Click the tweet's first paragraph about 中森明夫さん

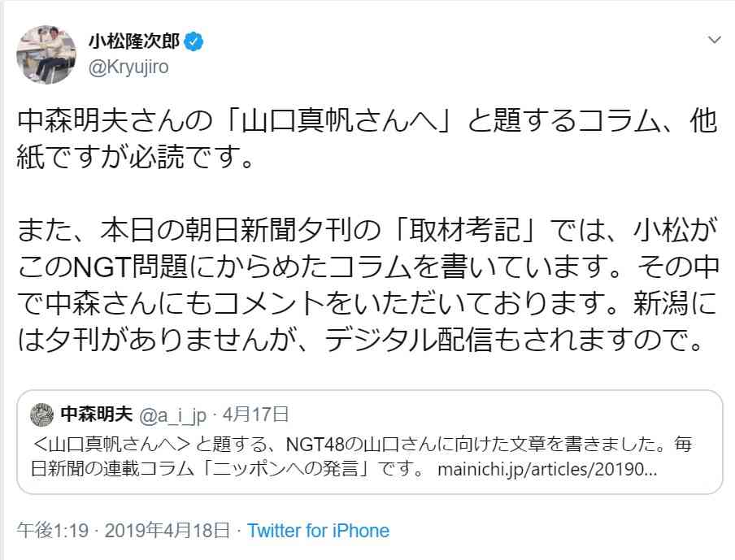[366, 137]
